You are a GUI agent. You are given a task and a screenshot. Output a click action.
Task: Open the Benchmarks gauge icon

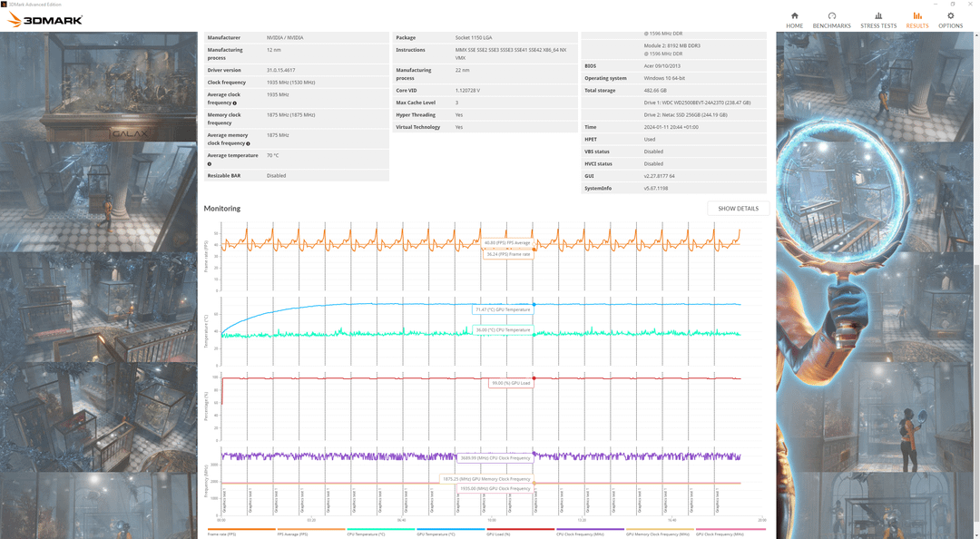(x=832, y=15)
